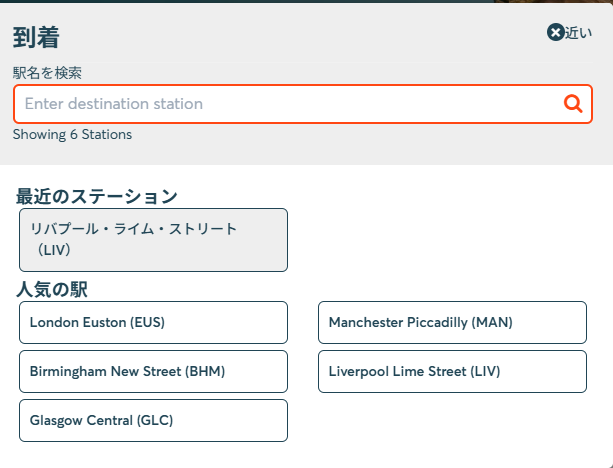Choose Liverpool Lime Street (LIV) popular station
Screen dimensions: 613x468
click(452, 371)
